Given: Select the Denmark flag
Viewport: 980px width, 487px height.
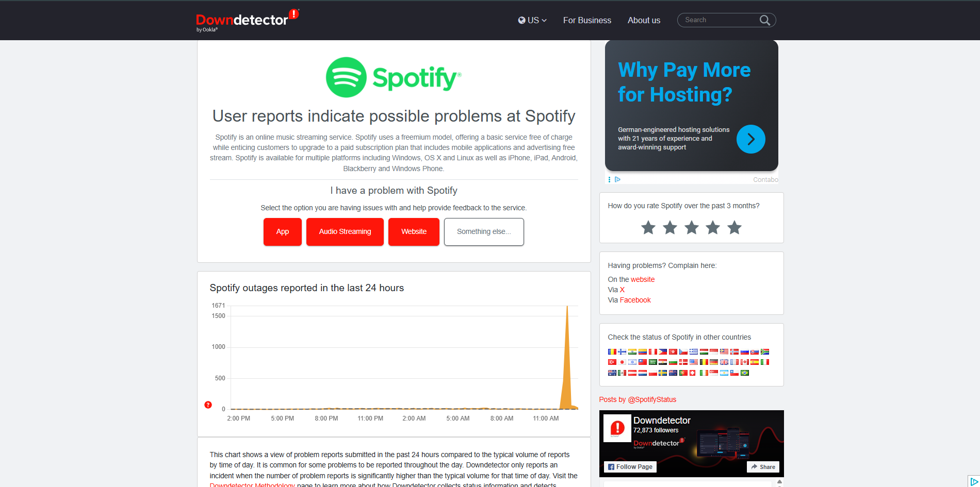Looking at the screenshot, I should (683, 362).
